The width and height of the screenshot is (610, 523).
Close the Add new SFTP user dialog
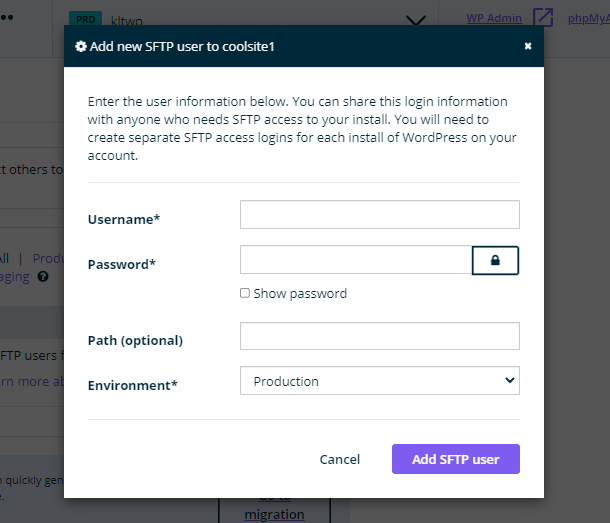click(x=528, y=46)
